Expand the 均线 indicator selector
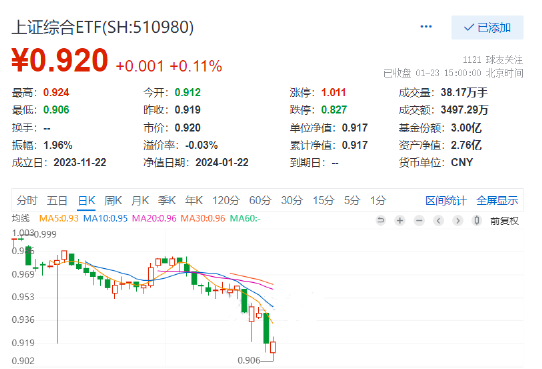 pos(21,218)
